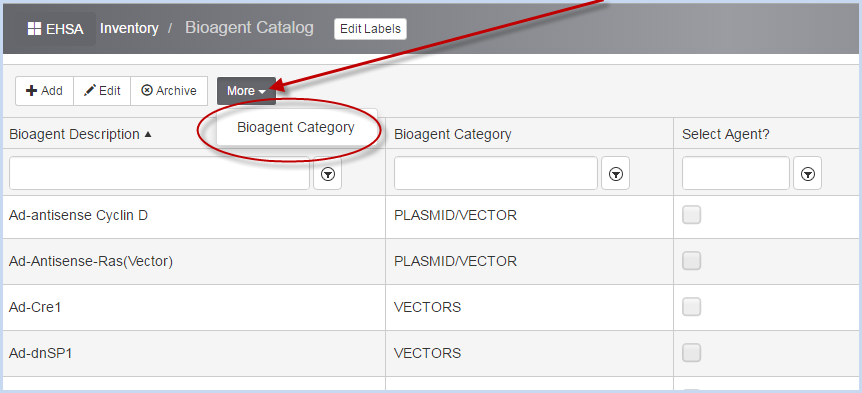The height and width of the screenshot is (393, 862).
Task: Select the Ad-dnSP1 row
Action: tap(432, 353)
